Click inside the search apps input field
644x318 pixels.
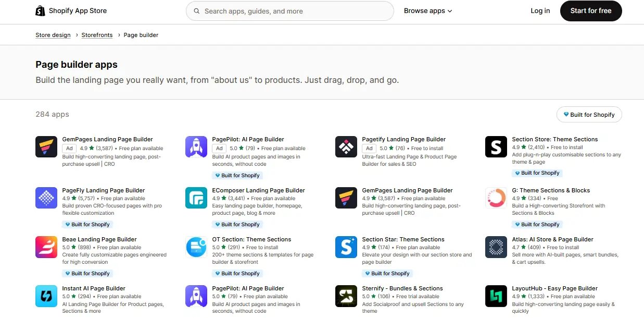[289, 10]
